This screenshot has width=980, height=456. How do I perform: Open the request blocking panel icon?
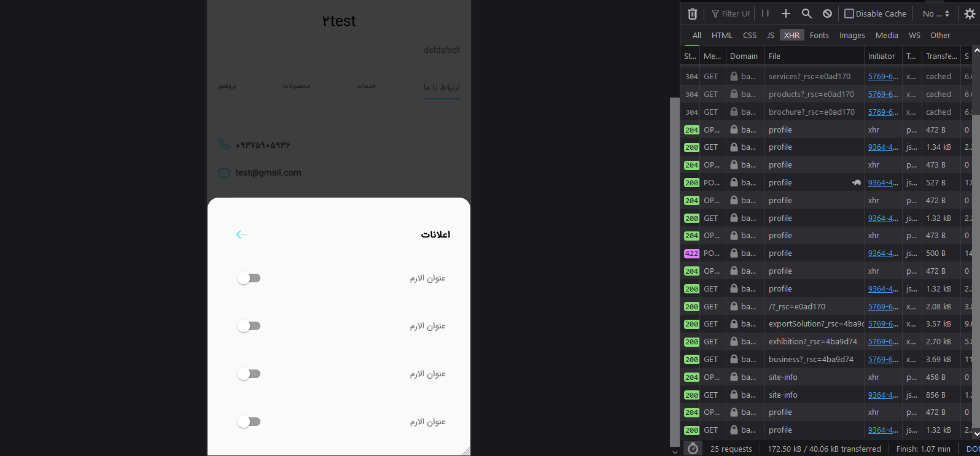[x=827, y=14]
